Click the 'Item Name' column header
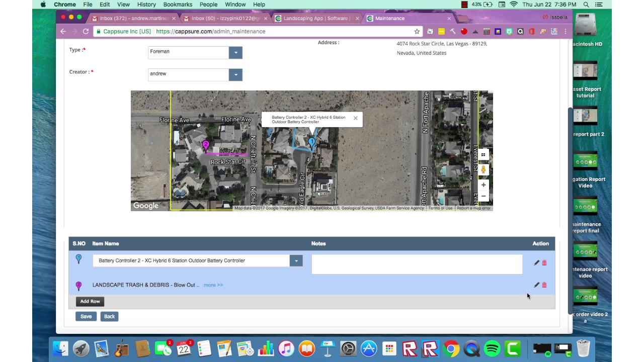Screen dimensions: 644x362 click(106, 244)
